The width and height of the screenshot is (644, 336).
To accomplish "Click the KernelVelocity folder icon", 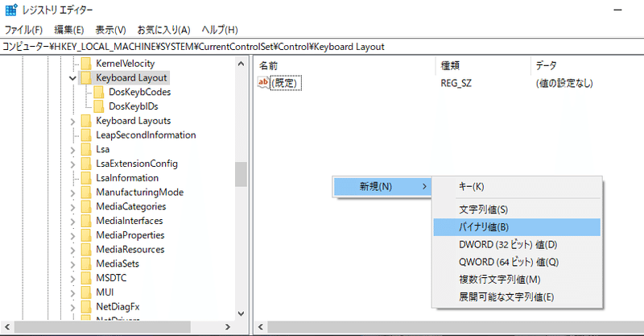I will tap(86, 64).
